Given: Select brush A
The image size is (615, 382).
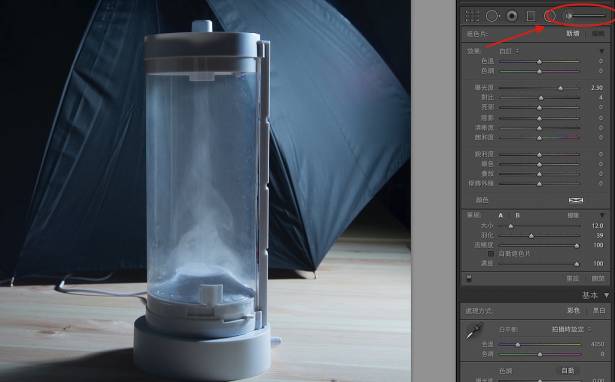Looking at the screenshot, I should (500, 215).
